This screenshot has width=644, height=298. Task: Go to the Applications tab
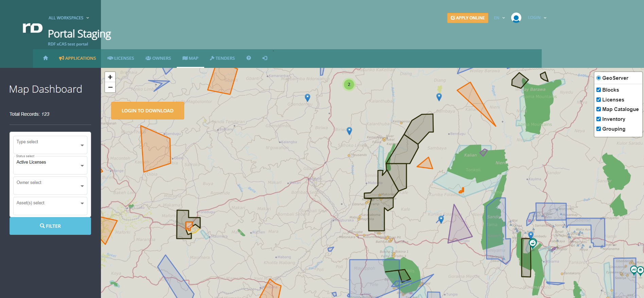pos(77,58)
